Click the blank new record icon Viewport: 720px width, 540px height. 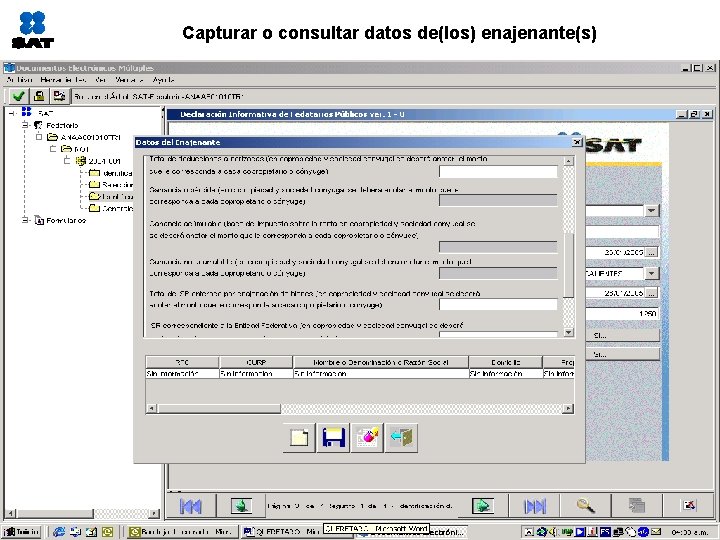coord(299,438)
